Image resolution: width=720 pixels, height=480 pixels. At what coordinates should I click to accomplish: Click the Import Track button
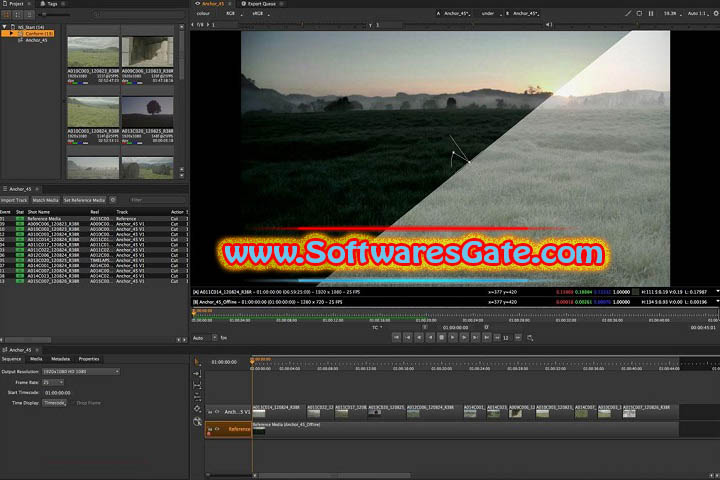pyautogui.click(x=14, y=200)
